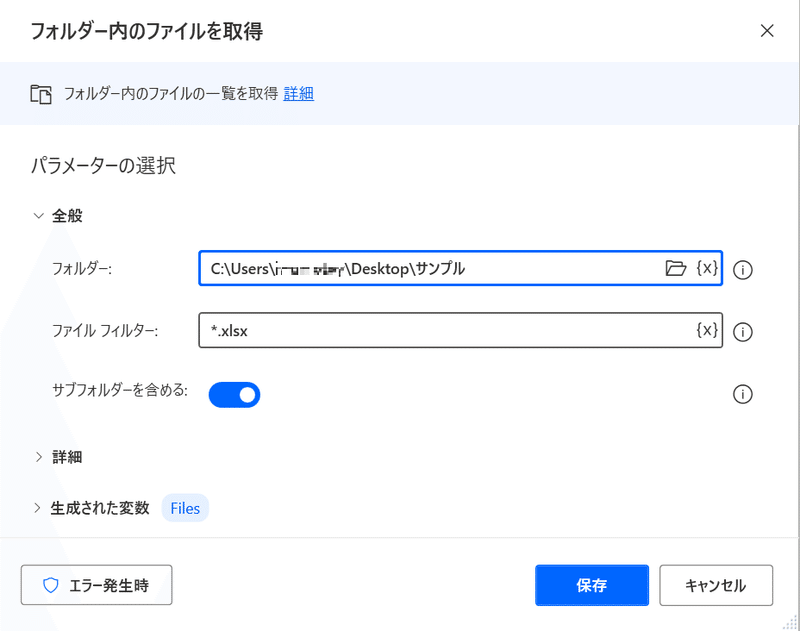The height and width of the screenshot is (631, 800).
Task: Click the パラメーターの選択 heading
Action: (104, 166)
